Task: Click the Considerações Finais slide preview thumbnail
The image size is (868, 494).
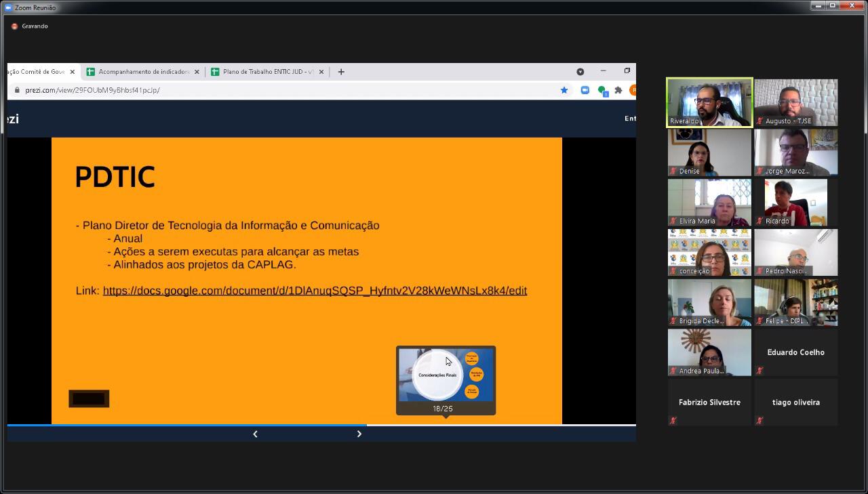Action: tap(446, 375)
